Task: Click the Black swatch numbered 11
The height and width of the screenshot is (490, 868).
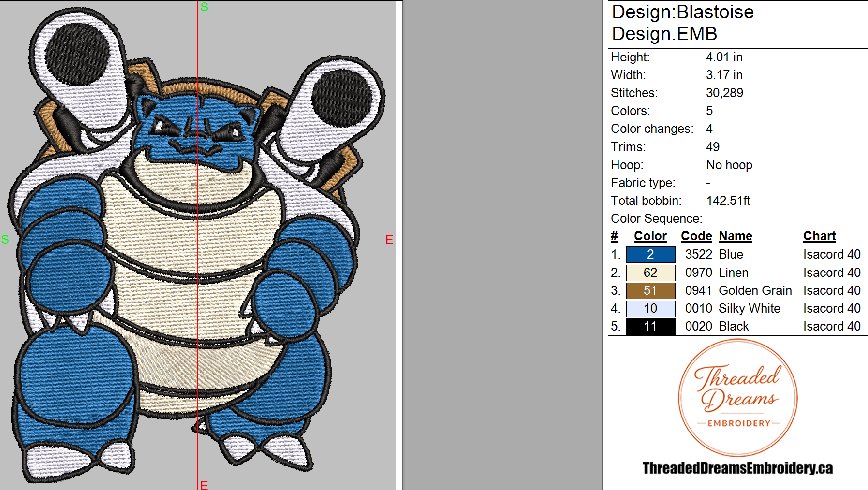Action: (x=650, y=326)
